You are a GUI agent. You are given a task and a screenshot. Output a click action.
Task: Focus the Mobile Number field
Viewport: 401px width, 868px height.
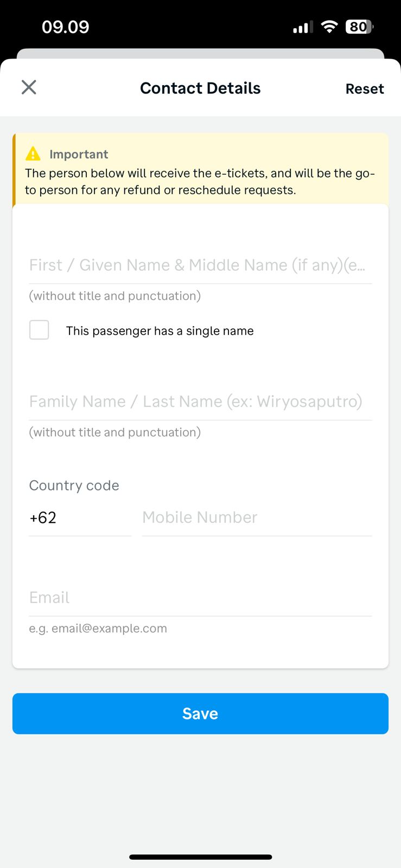tap(257, 518)
